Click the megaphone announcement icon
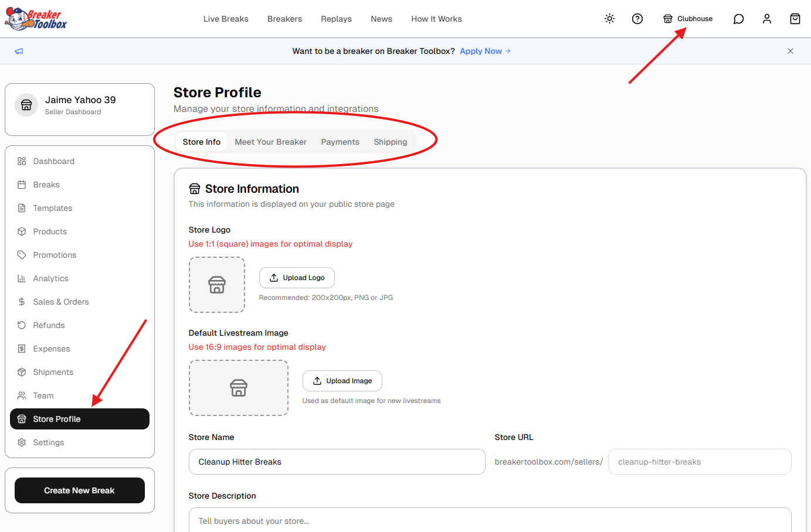Image resolution: width=811 pixels, height=532 pixels. (19, 51)
